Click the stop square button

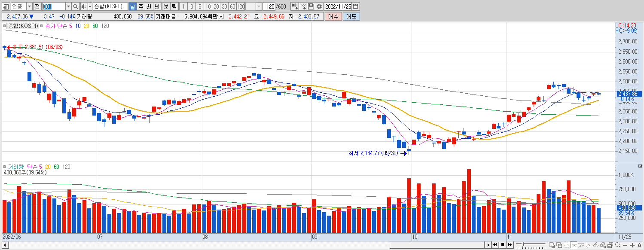[503, 245]
